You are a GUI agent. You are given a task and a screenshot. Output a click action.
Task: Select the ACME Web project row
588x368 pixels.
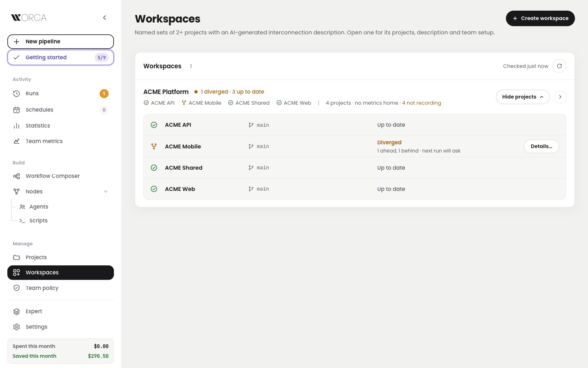click(355, 189)
